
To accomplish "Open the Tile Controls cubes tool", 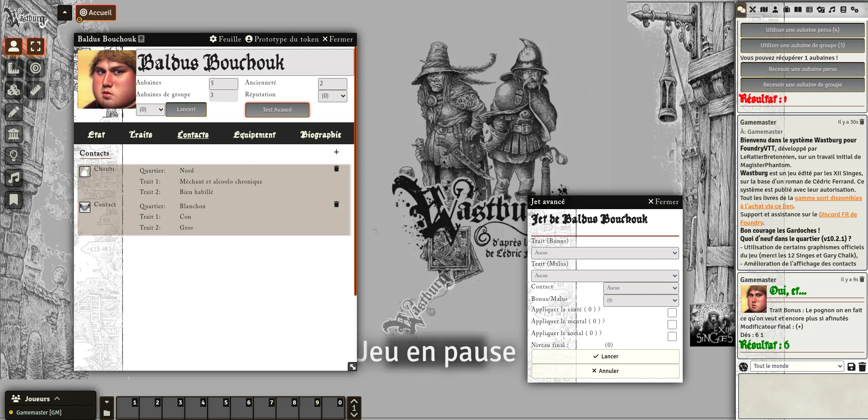I will coord(14,90).
